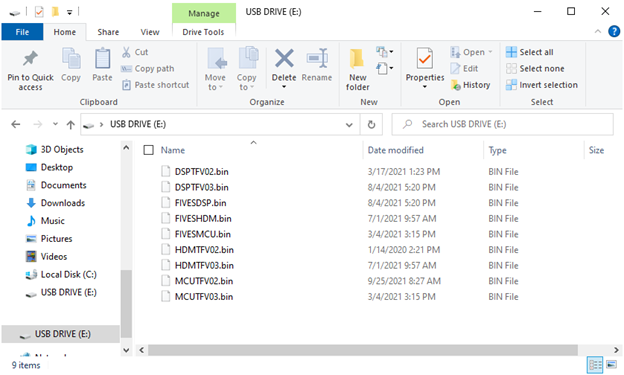The image size is (624, 375).
Task: Click Select all in the ribbon
Action: [530, 52]
